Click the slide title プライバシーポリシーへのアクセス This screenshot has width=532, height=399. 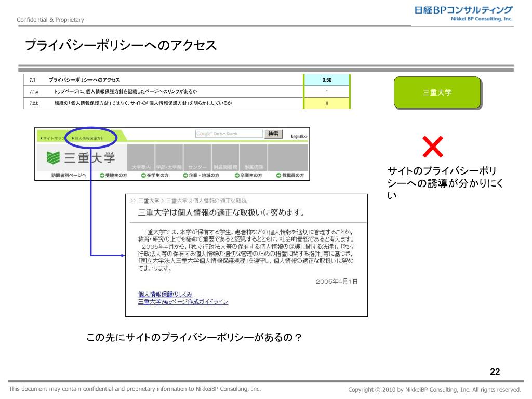[x=121, y=45]
